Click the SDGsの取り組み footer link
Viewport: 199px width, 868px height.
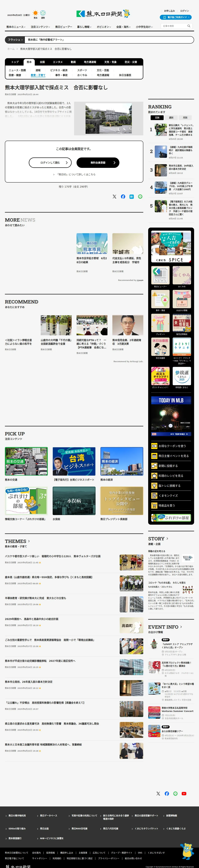tap(17, 829)
